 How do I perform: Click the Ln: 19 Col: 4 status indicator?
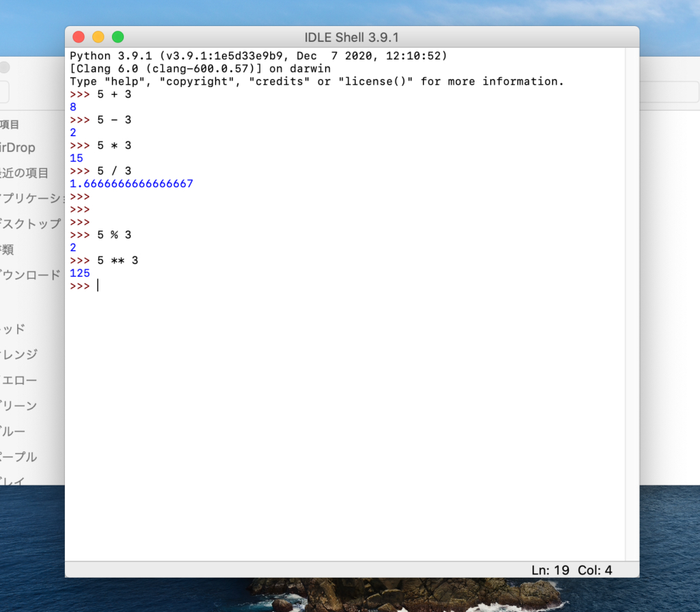[x=571, y=570]
